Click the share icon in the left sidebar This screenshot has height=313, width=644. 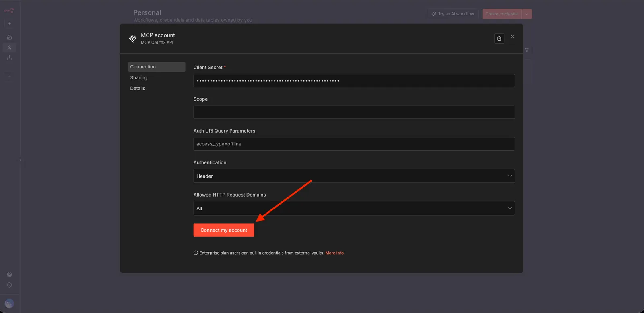pos(9,58)
